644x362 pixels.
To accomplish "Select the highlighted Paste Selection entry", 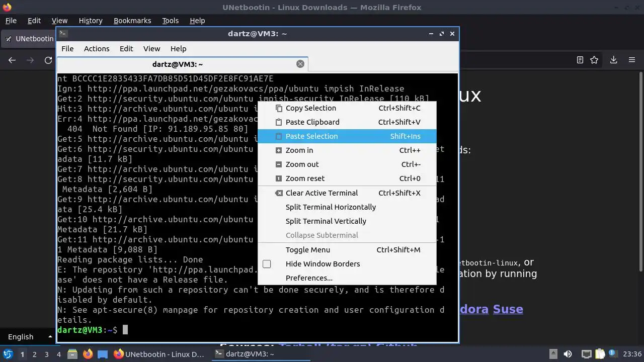I will [x=347, y=136].
